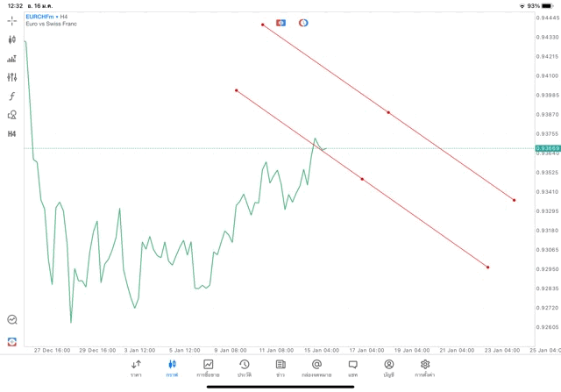Open the กล่องจดหมาย mailbox tab
This screenshot has height=392, width=561.
pyautogui.click(x=316, y=368)
